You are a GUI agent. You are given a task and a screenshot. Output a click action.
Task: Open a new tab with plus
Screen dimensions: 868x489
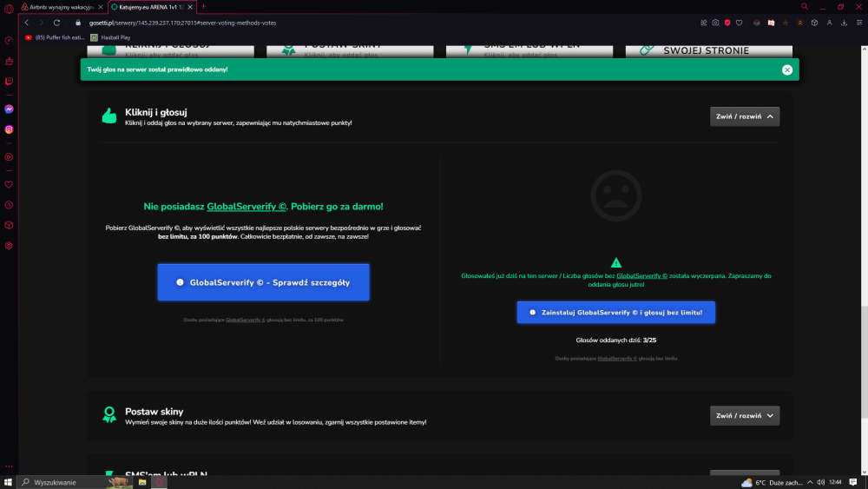point(203,7)
